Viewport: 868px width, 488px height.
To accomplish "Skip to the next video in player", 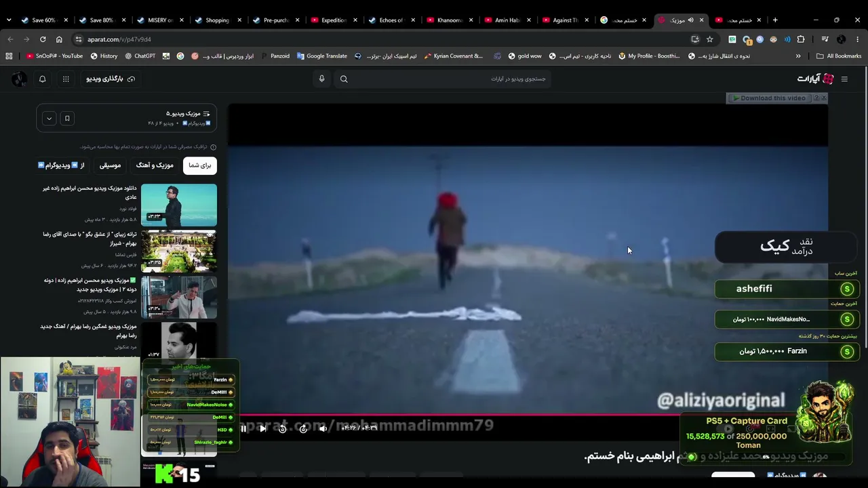I will tap(263, 428).
